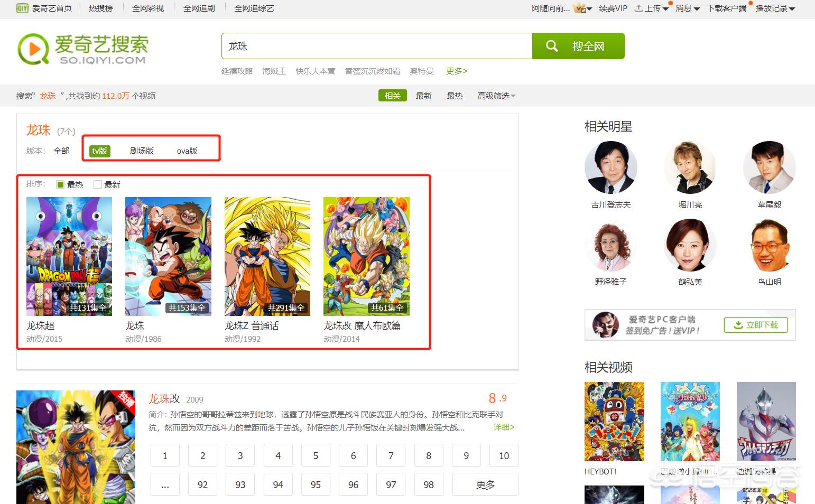815x504 pixels.
Task: Open 草尾毅 star avatar
Action: (x=769, y=167)
